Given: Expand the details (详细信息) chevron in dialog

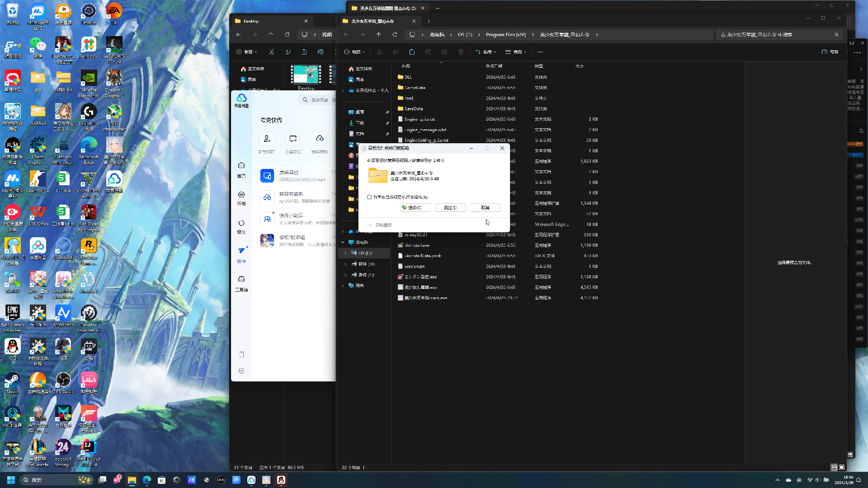Looking at the screenshot, I should coord(371,225).
